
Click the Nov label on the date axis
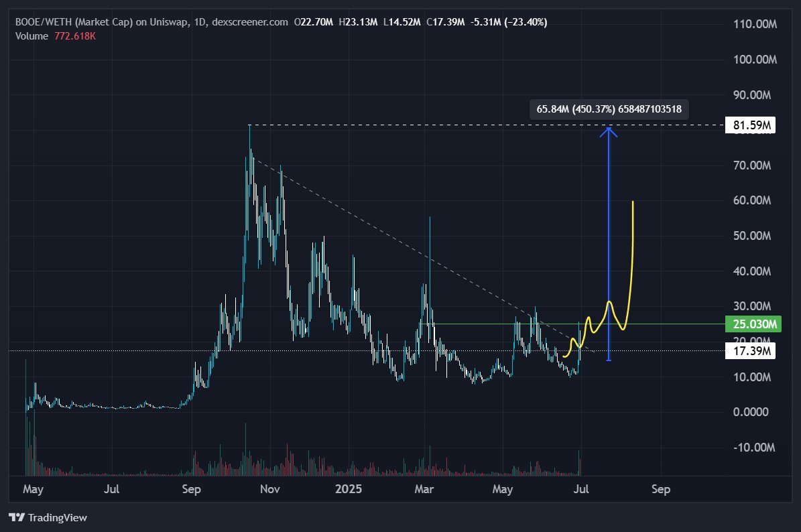270,490
